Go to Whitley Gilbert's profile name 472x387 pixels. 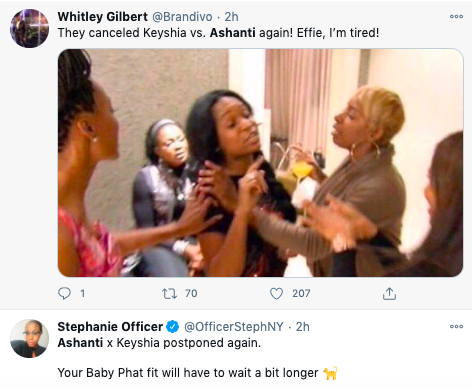click(x=102, y=17)
